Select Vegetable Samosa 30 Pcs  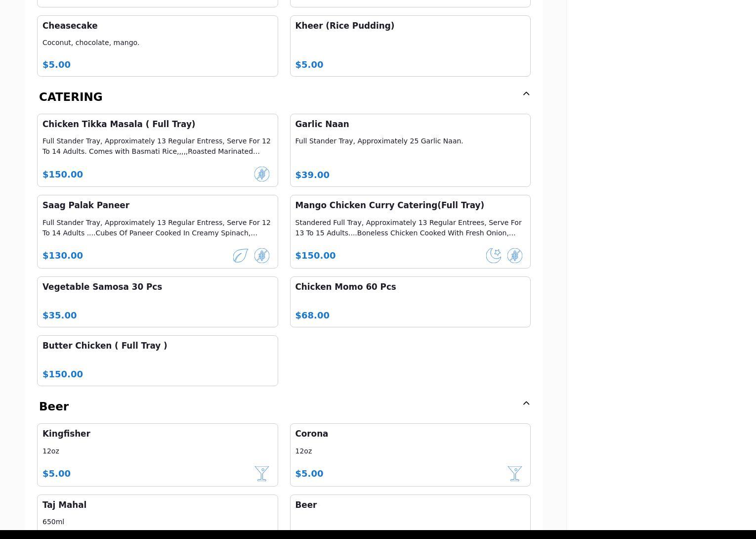157,302
